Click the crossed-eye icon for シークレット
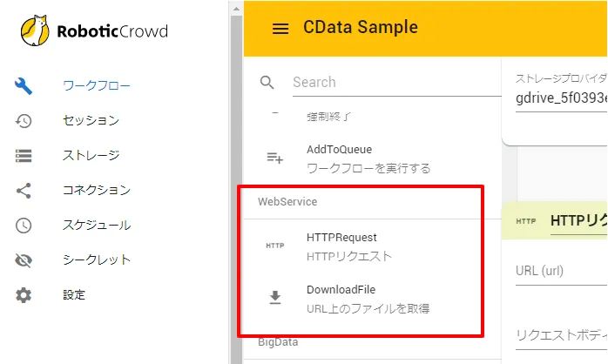This screenshot has height=364, width=608. (x=24, y=260)
